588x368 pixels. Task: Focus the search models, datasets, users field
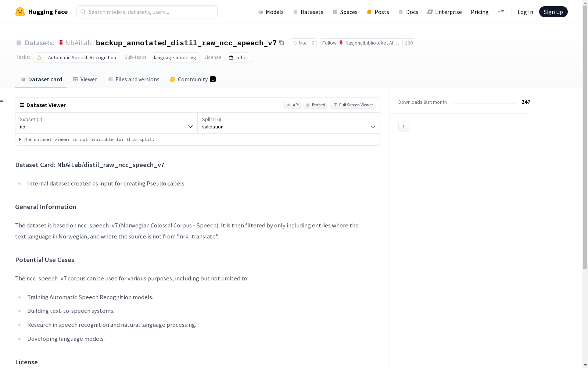147,12
